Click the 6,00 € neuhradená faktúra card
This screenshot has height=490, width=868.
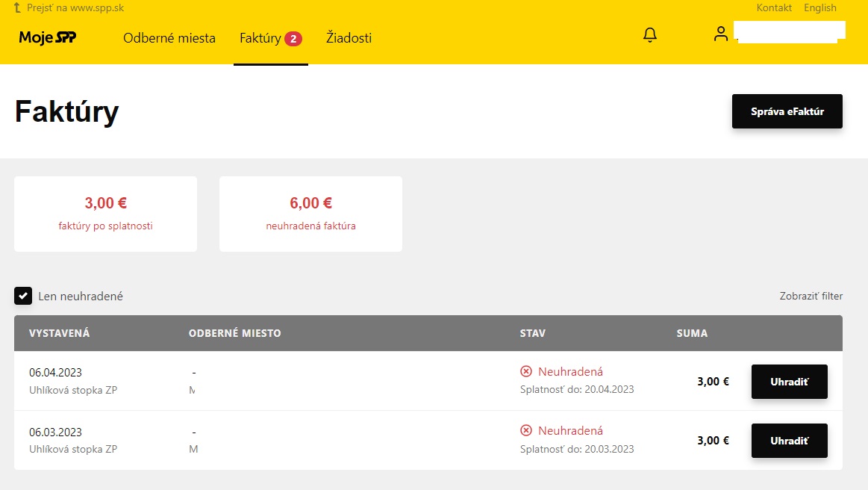tap(310, 214)
